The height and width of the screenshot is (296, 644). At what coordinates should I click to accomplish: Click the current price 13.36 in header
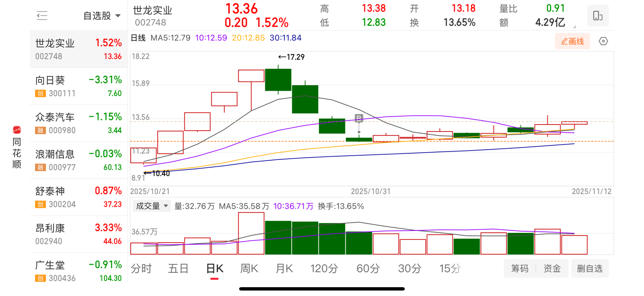(242, 9)
